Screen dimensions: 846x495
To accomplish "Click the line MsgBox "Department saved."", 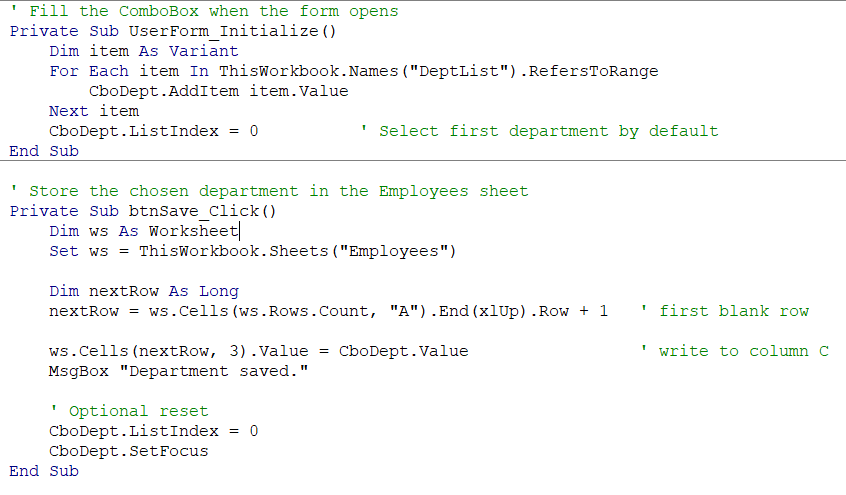I will tap(179, 371).
